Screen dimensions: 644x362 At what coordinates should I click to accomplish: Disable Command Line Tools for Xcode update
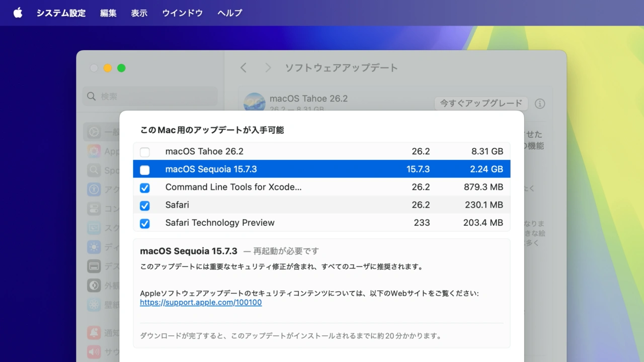[x=144, y=188]
